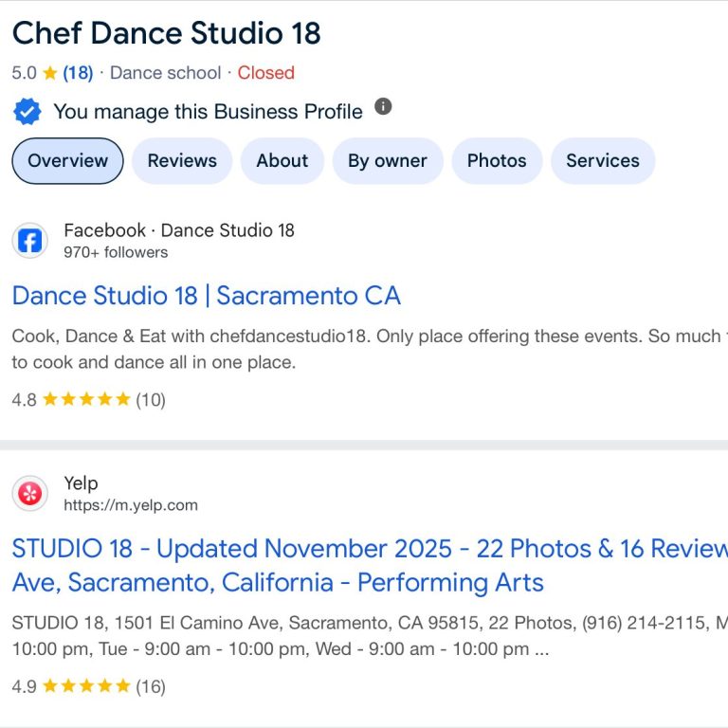Click the https://m.yelp.com URL
The width and height of the screenshot is (728, 728).
pos(131,505)
